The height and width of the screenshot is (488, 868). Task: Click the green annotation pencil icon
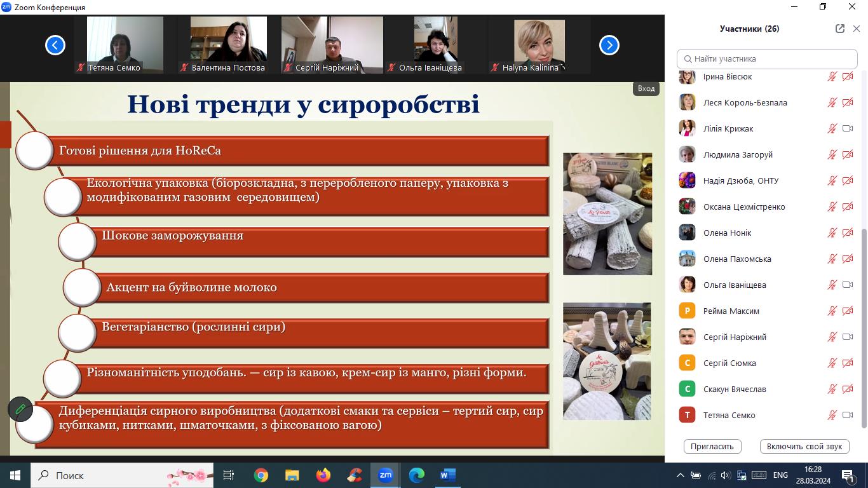tap(20, 409)
